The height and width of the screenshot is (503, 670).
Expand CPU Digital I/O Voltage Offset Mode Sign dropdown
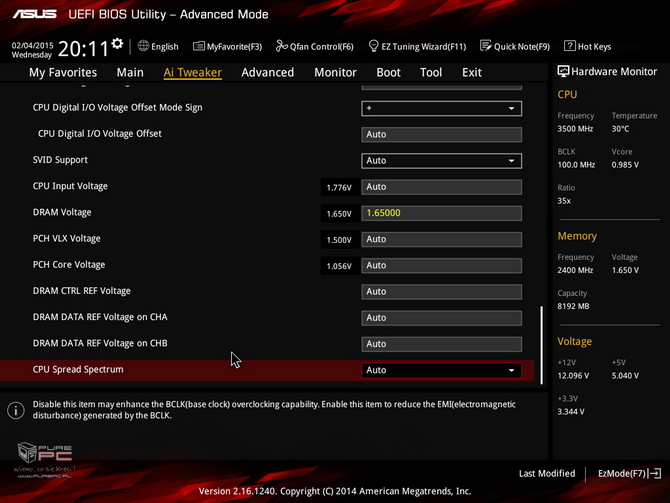pyautogui.click(x=441, y=108)
